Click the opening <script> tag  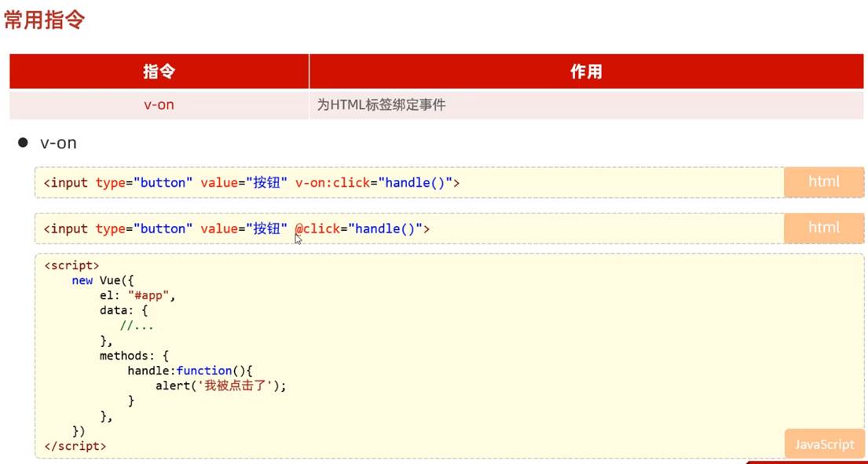(x=71, y=265)
